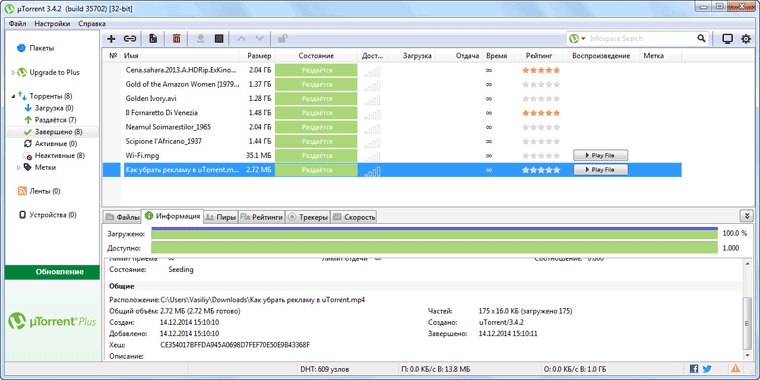760x380 pixels.
Task: Select torrent Wi-Fi.mpg
Action: click(x=142, y=156)
